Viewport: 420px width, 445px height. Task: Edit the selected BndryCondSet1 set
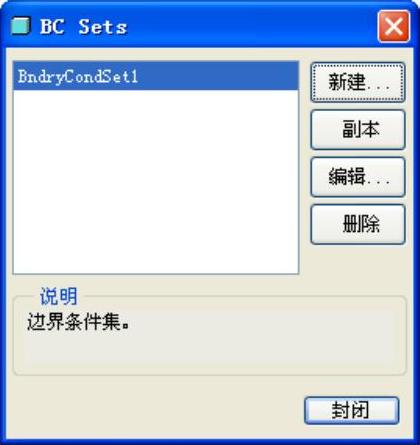point(358,177)
